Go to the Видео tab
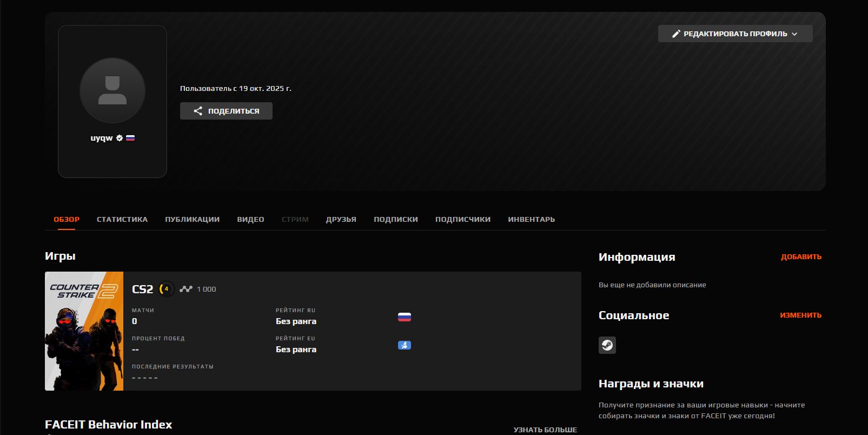 click(x=250, y=219)
